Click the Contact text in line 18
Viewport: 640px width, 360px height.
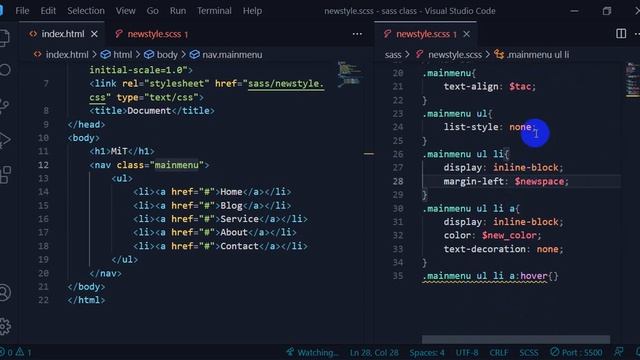(x=239, y=246)
